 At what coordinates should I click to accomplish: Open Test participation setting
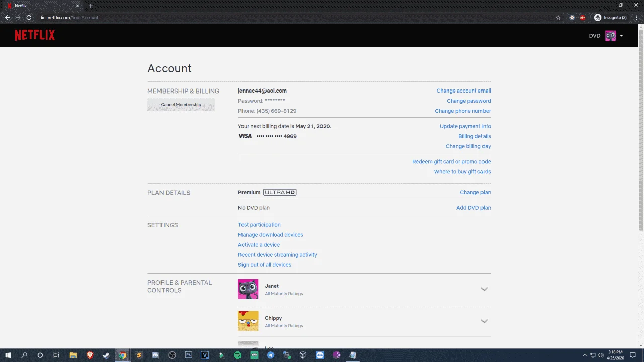click(x=259, y=225)
